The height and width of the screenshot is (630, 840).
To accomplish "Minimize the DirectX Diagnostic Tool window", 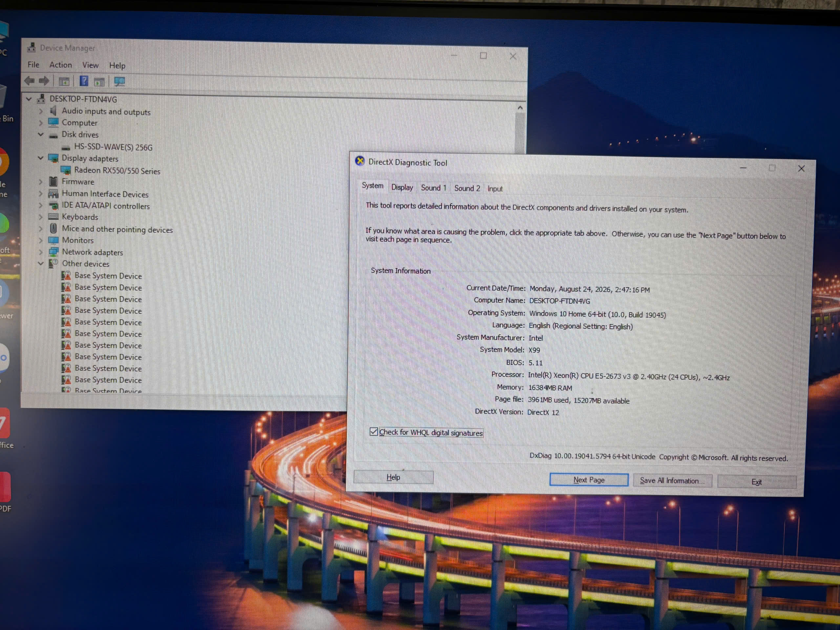I will pyautogui.click(x=743, y=167).
